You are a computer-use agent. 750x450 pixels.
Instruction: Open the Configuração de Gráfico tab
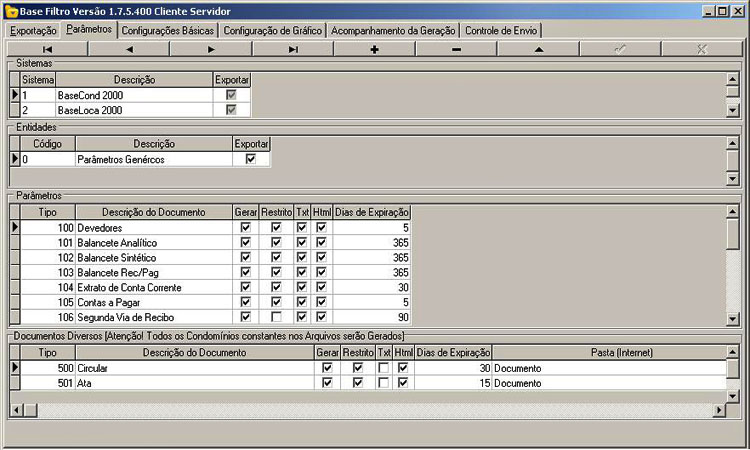point(272,31)
